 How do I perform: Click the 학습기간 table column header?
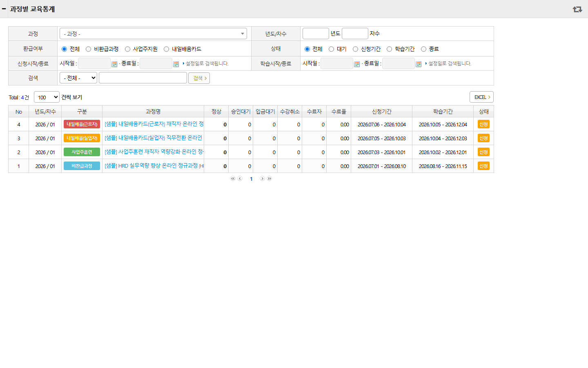point(443,112)
